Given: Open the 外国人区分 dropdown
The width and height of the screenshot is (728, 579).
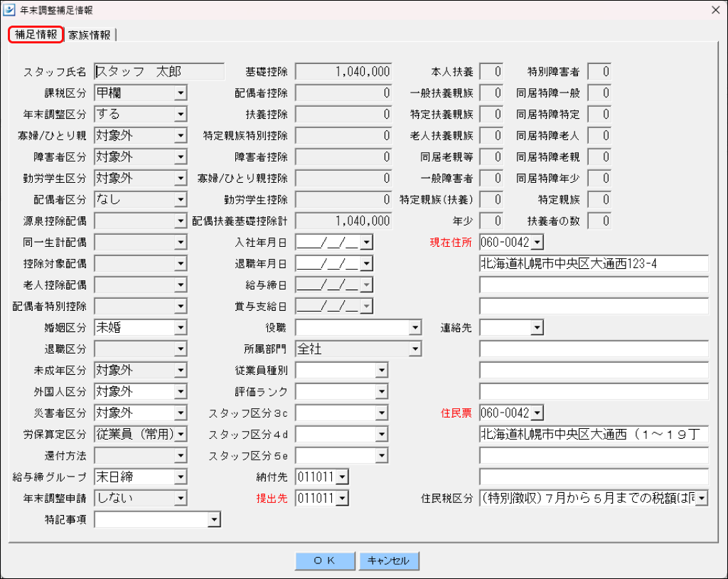Looking at the screenshot, I should click(181, 392).
